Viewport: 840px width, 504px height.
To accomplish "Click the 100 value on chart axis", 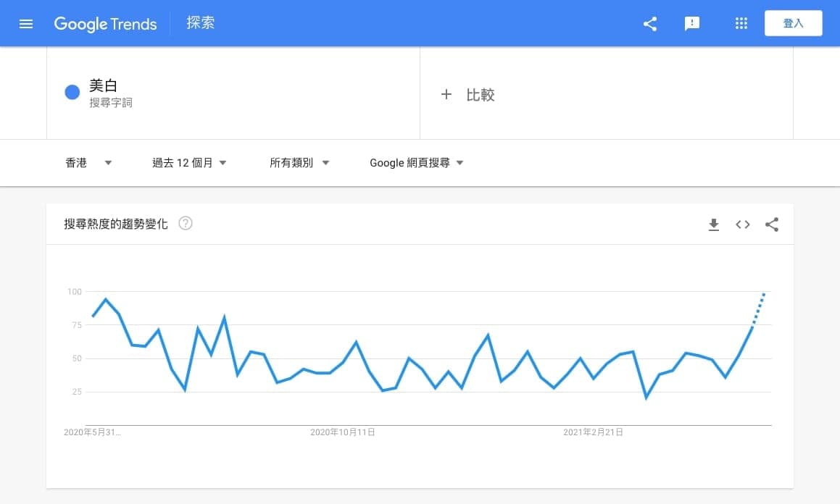I will (75, 292).
